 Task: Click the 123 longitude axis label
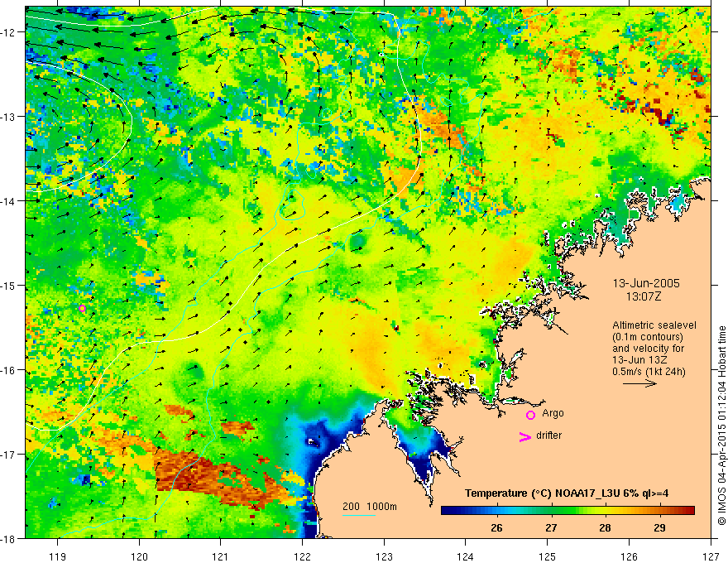(384, 556)
